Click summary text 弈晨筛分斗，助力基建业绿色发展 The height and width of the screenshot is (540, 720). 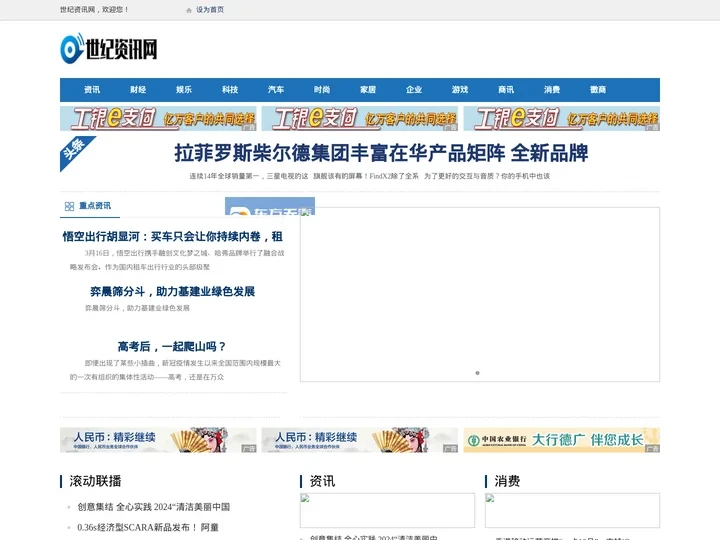pos(137,308)
